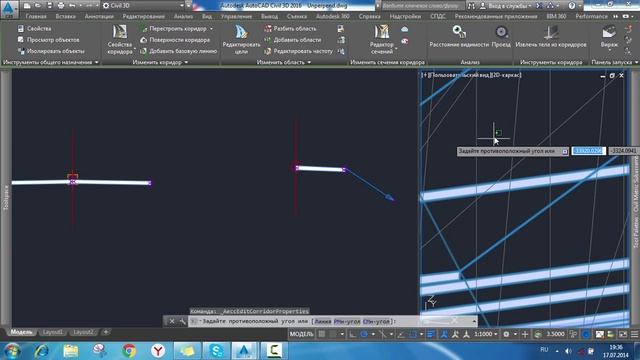Click the help question mark icon
The image size is (640, 360).
[572, 6]
